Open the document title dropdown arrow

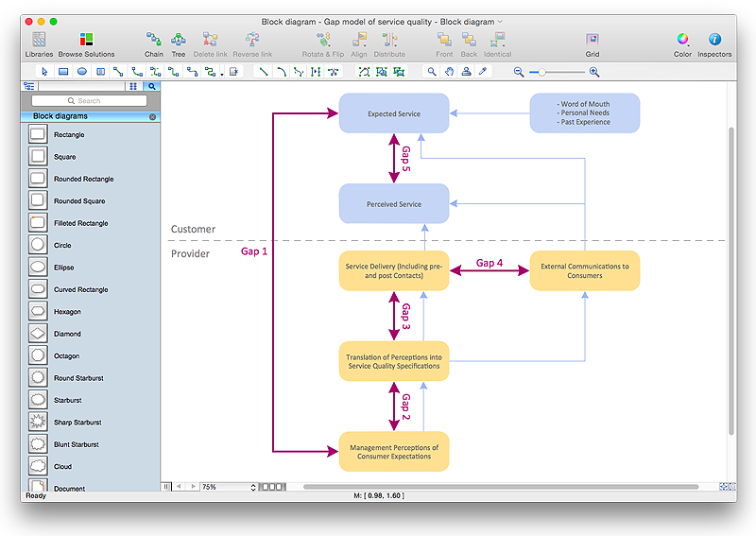point(500,22)
